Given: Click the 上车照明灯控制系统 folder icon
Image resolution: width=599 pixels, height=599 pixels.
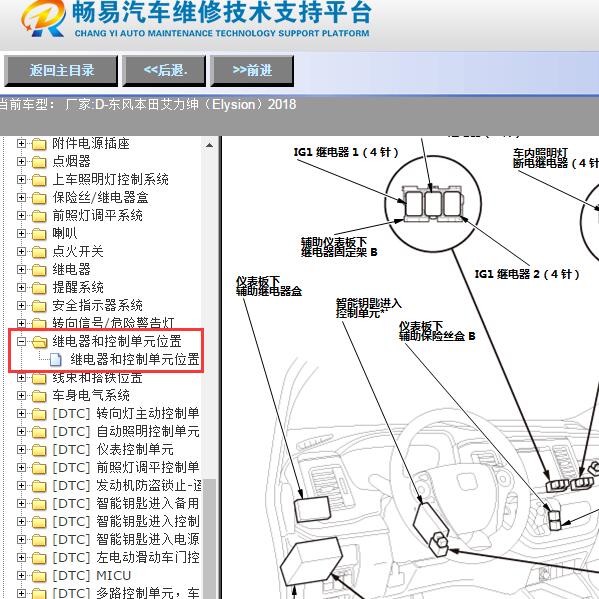Looking at the screenshot, I should point(39,180).
